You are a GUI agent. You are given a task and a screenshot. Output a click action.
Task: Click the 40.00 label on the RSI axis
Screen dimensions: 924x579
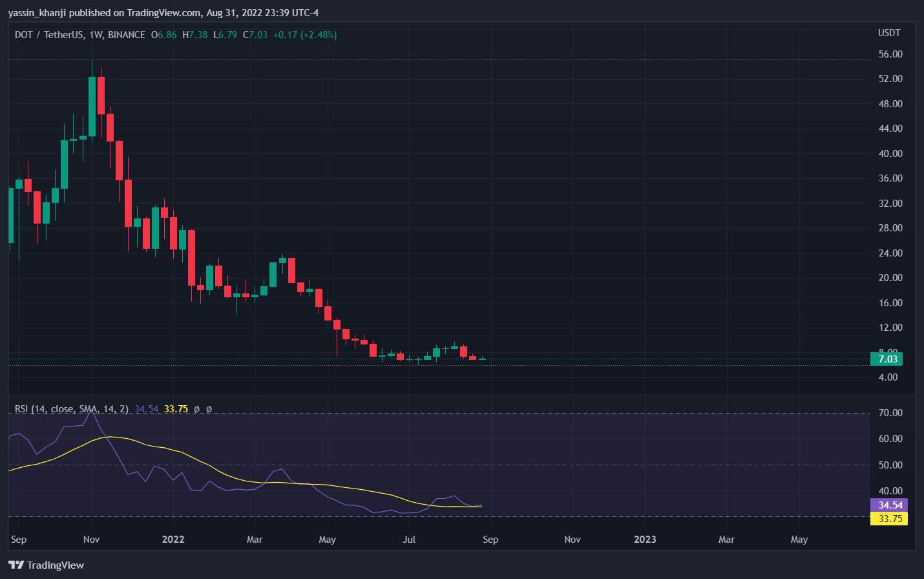coord(890,491)
